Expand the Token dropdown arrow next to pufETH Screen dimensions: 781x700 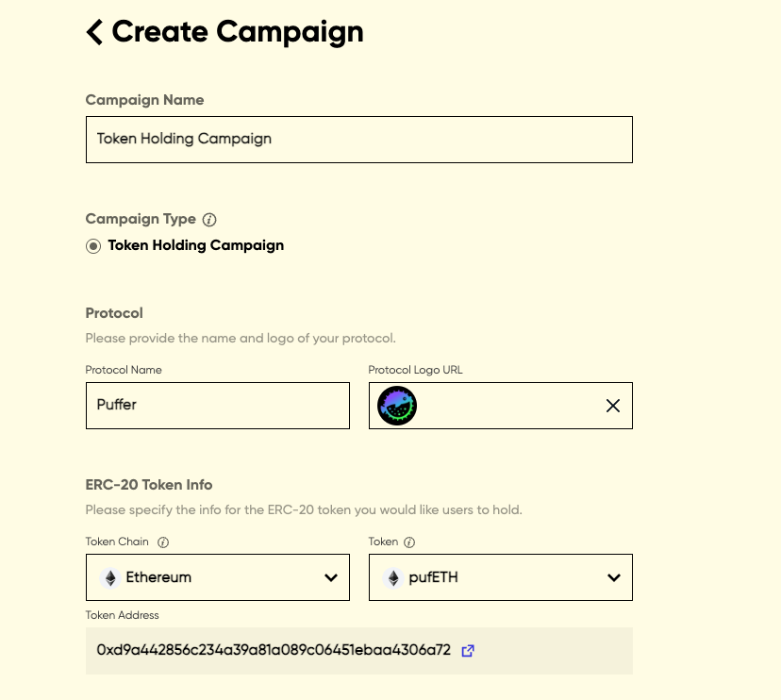[614, 577]
